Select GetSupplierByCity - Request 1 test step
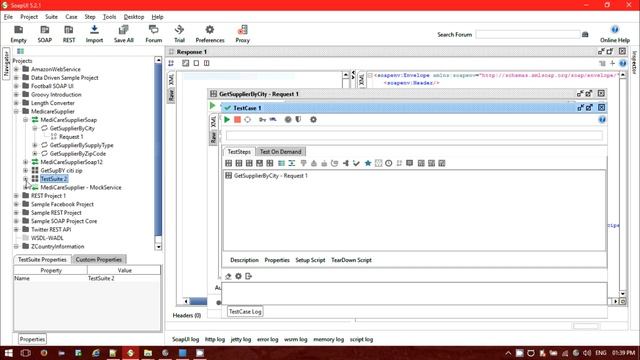Screen dimensions: 640x360 (271, 176)
